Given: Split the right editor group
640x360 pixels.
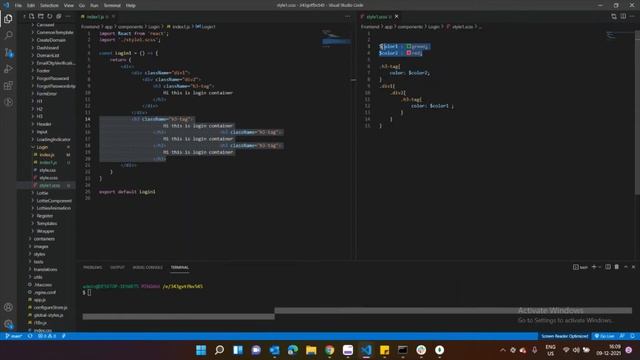Looking at the screenshot, I should coord(623,16).
